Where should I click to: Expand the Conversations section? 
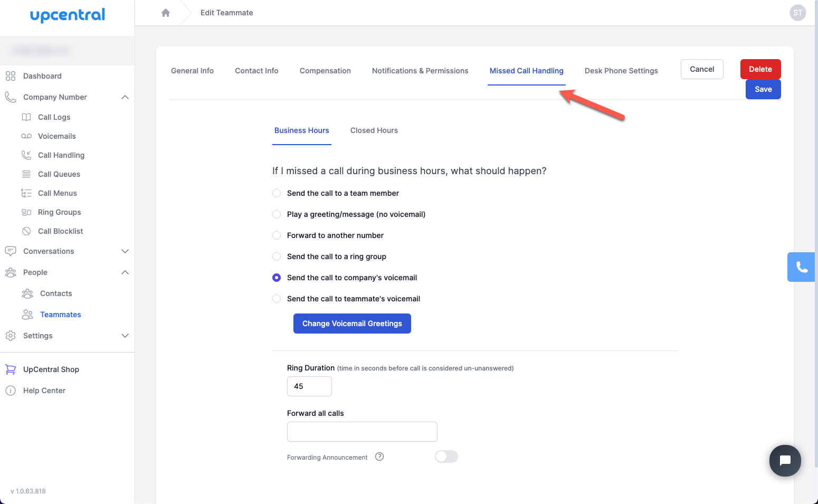pyautogui.click(x=125, y=251)
